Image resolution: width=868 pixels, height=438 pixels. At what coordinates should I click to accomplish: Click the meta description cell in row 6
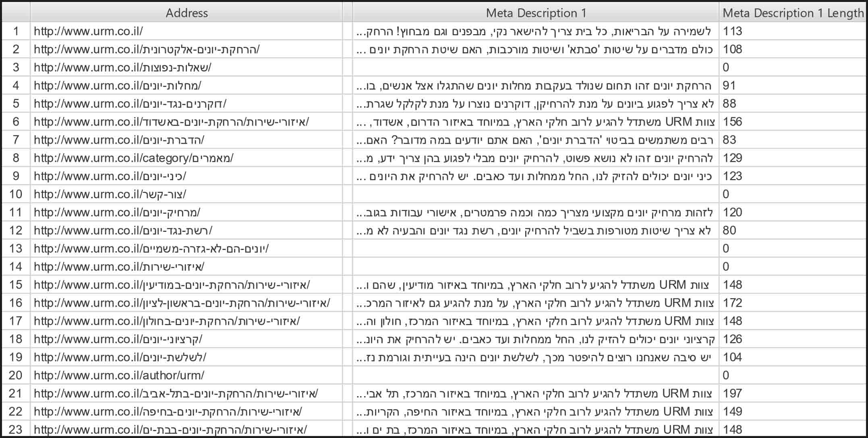(x=536, y=122)
